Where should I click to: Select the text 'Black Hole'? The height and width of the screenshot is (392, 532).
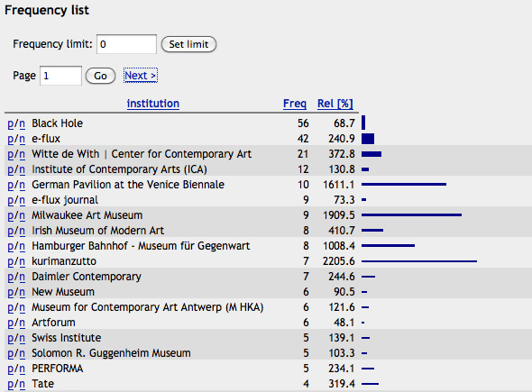(58, 123)
